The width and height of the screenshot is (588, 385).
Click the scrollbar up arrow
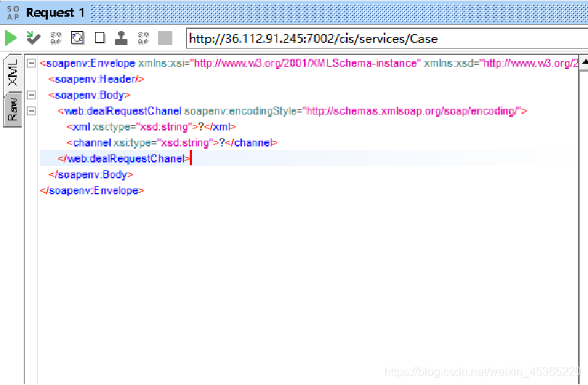[x=584, y=63]
